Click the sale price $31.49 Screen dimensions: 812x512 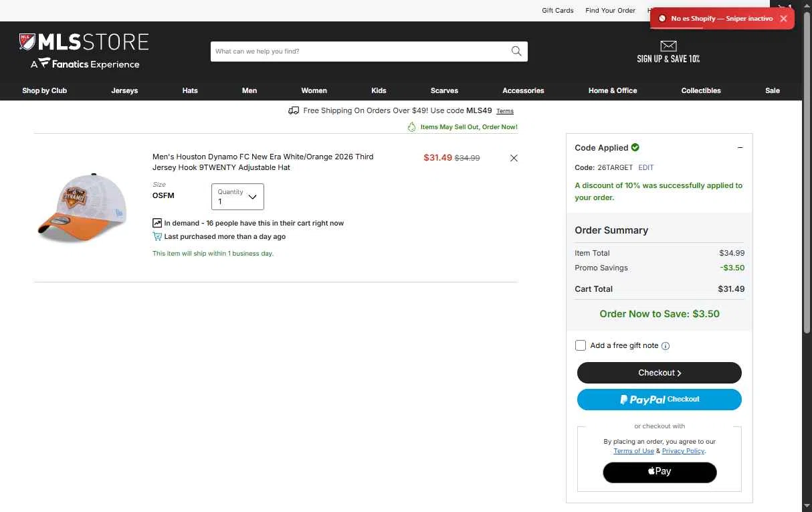438,158
